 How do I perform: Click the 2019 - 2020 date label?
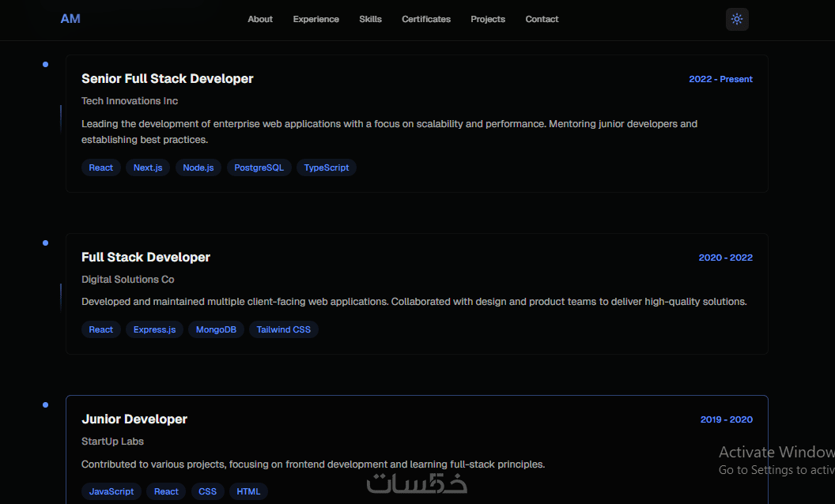click(727, 420)
